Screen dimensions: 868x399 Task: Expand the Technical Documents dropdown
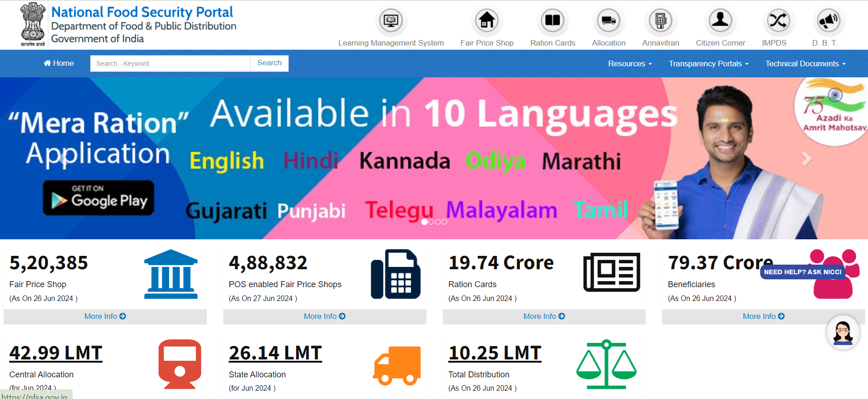point(805,64)
